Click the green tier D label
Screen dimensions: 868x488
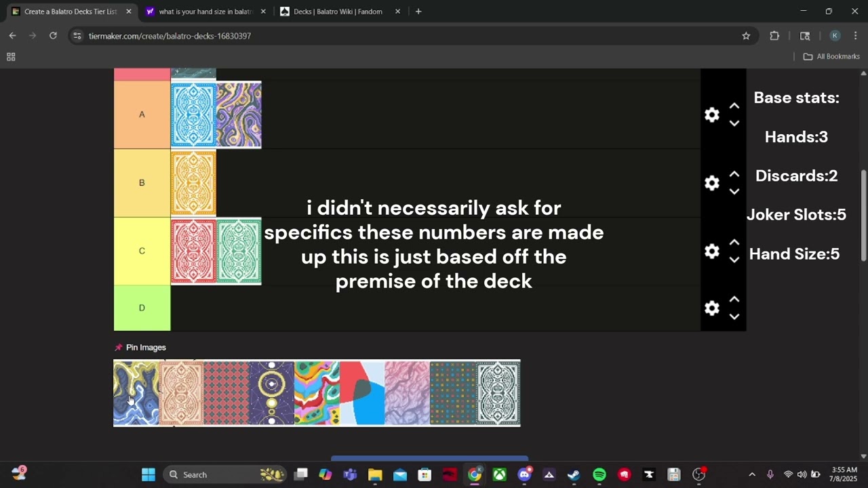tap(142, 308)
